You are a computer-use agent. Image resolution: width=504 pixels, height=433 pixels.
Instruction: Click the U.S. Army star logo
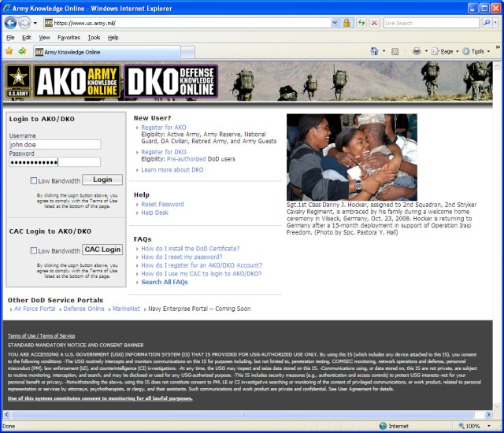coord(18,81)
